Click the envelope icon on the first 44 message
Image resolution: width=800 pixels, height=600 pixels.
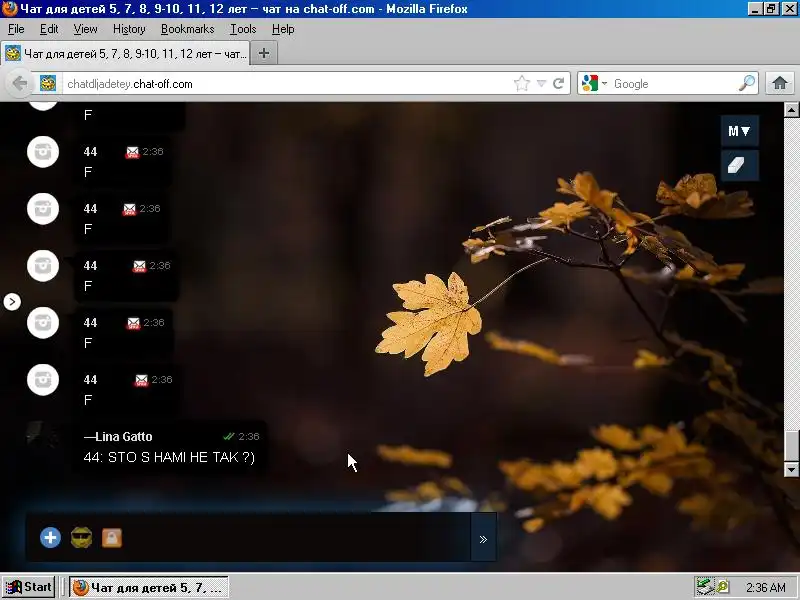(132, 152)
